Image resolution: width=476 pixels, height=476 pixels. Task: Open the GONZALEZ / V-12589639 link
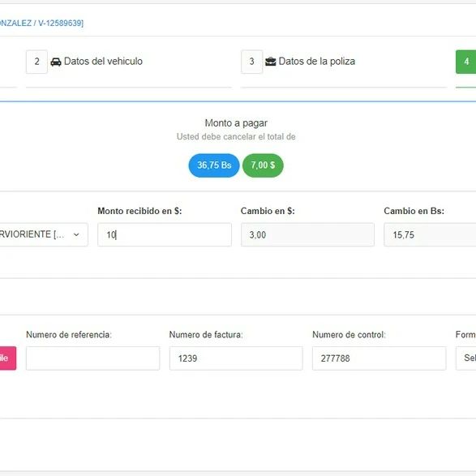click(x=41, y=23)
